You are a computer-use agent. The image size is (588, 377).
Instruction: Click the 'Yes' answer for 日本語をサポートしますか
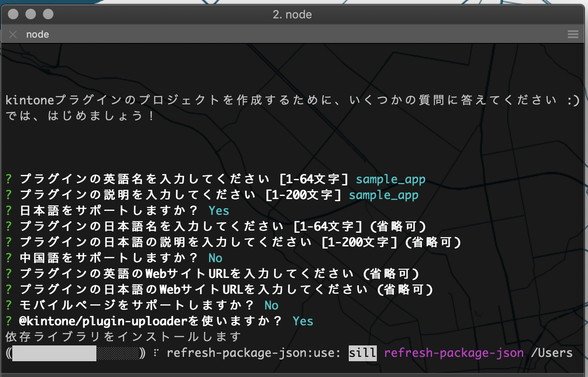(219, 211)
